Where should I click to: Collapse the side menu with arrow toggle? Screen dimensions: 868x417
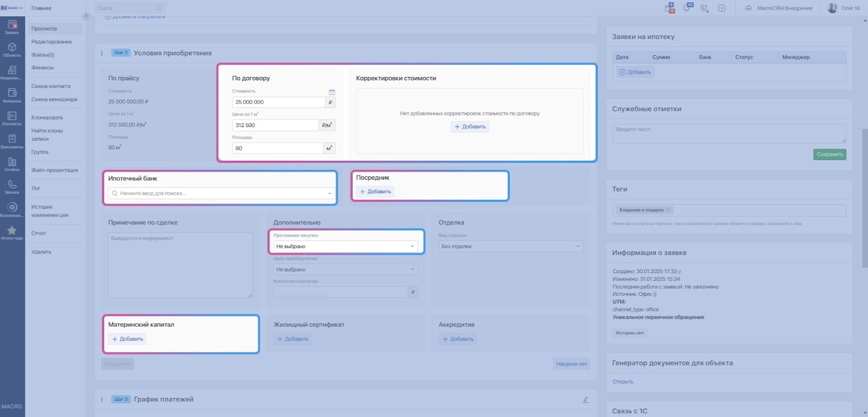point(86,16)
